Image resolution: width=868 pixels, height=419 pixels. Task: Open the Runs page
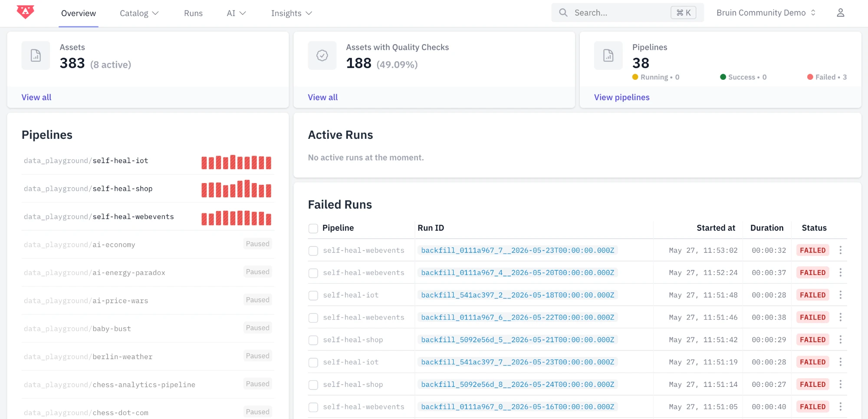coord(193,13)
